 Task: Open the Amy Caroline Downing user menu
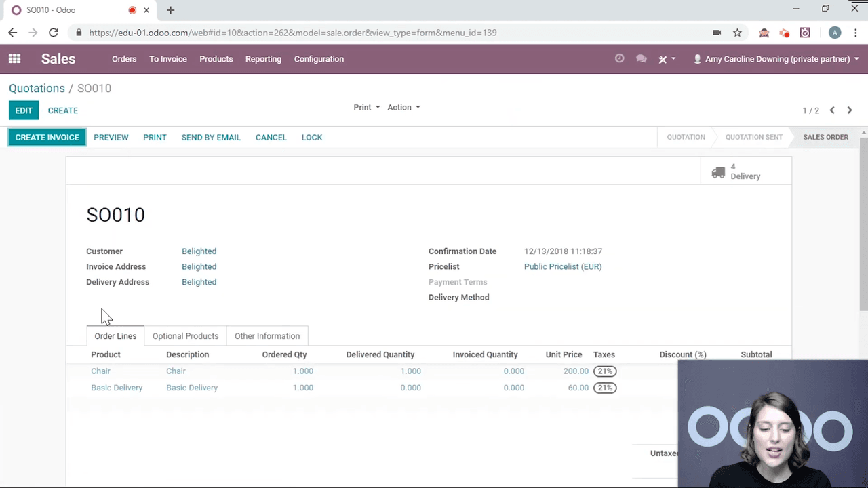tap(776, 59)
